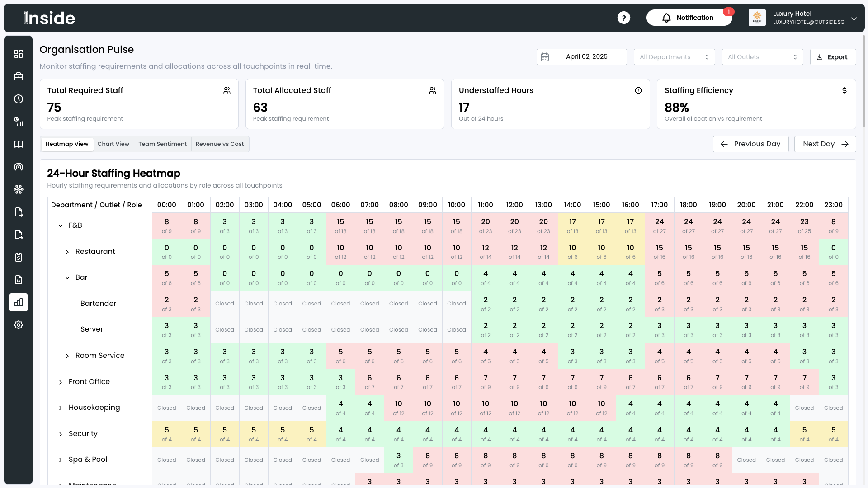Open the All Departments dropdown
Image resolution: width=868 pixels, height=488 pixels.
point(674,57)
